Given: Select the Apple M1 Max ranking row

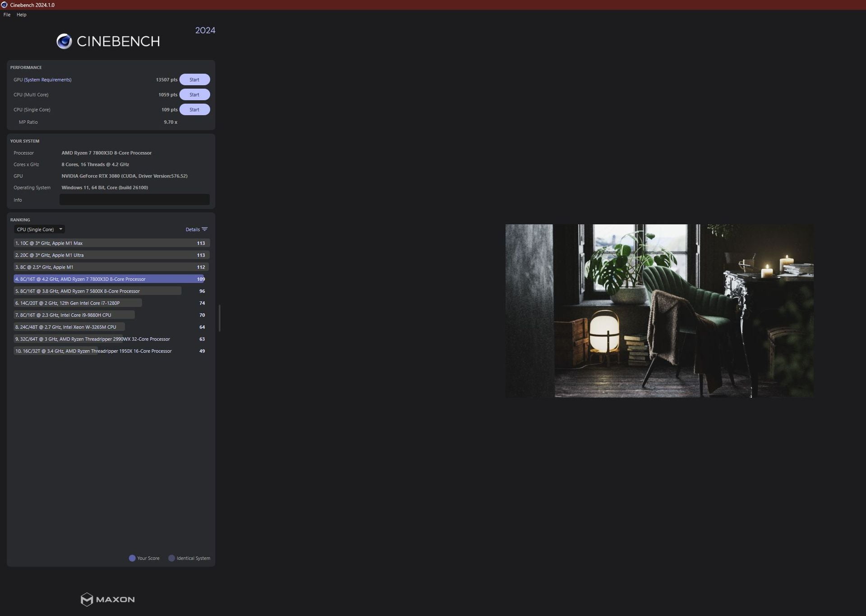Looking at the screenshot, I should click(x=111, y=243).
